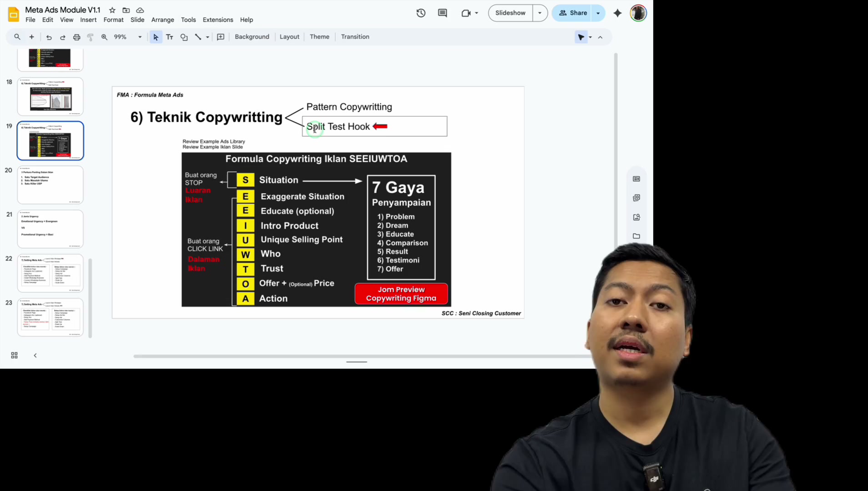Expand line type dropdown arrow
This screenshot has height=491, width=868.
click(207, 37)
